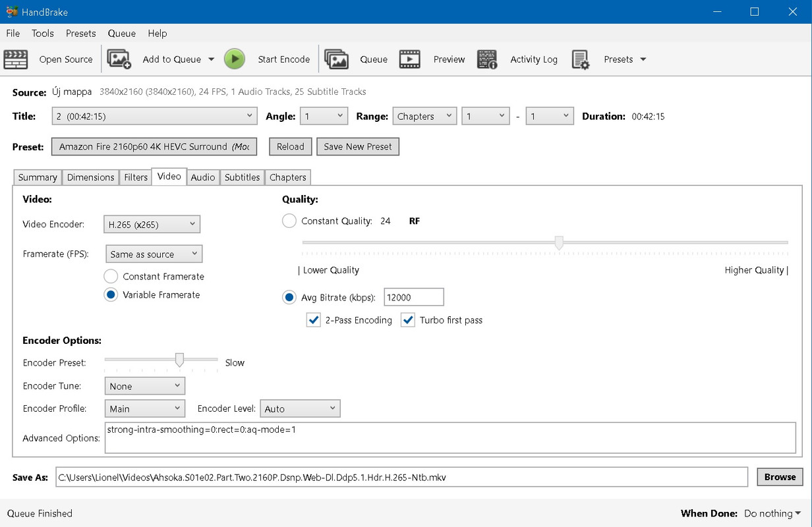
Task: Switch to the Chapters tab
Action: [x=288, y=177]
